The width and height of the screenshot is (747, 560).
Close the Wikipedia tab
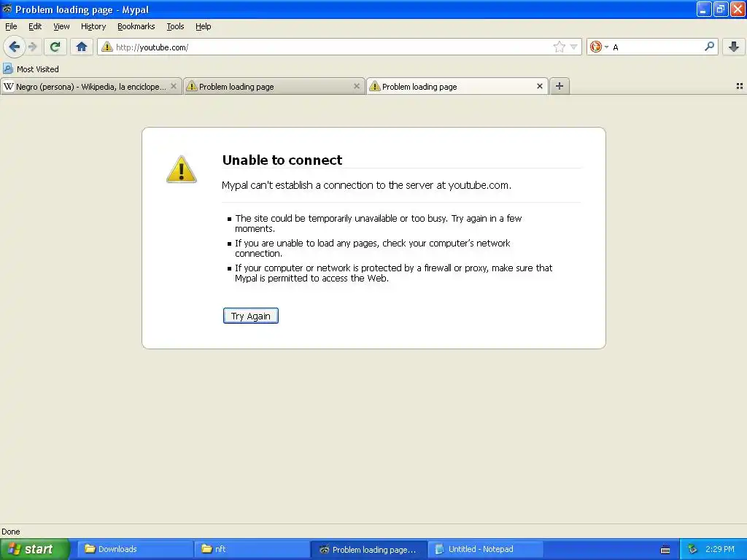click(x=174, y=86)
